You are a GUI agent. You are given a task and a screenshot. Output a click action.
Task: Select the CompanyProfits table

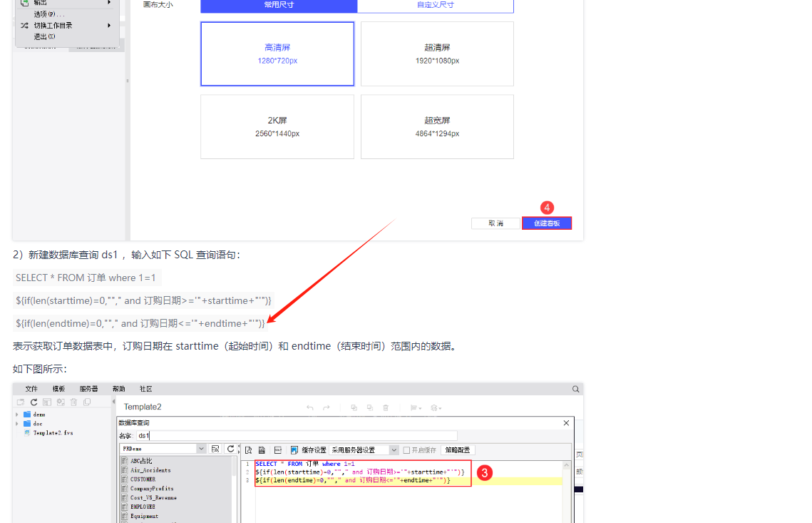coord(152,489)
